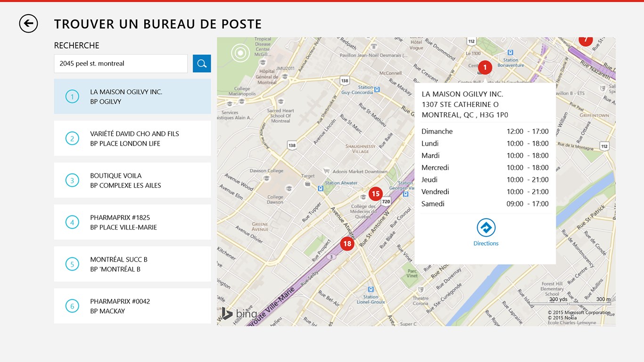
Task: Click the circled number 5 in the results list
Action: pos(72,264)
